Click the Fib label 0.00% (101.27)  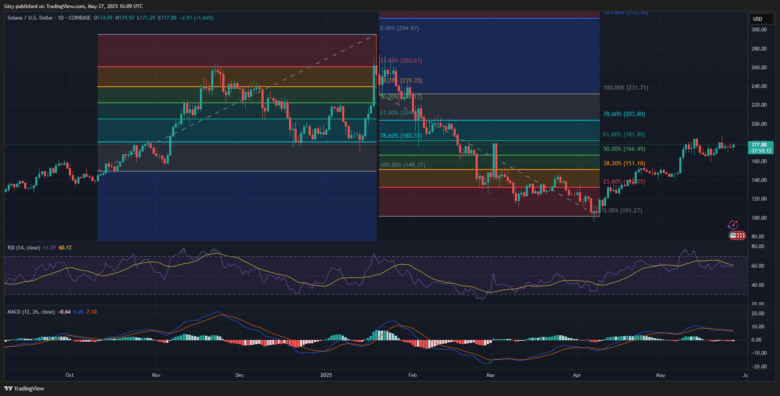coord(622,210)
